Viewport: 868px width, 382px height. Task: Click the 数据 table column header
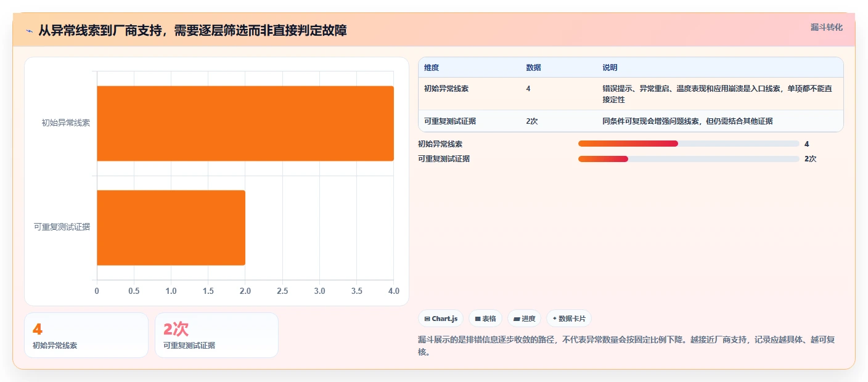pos(533,68)
